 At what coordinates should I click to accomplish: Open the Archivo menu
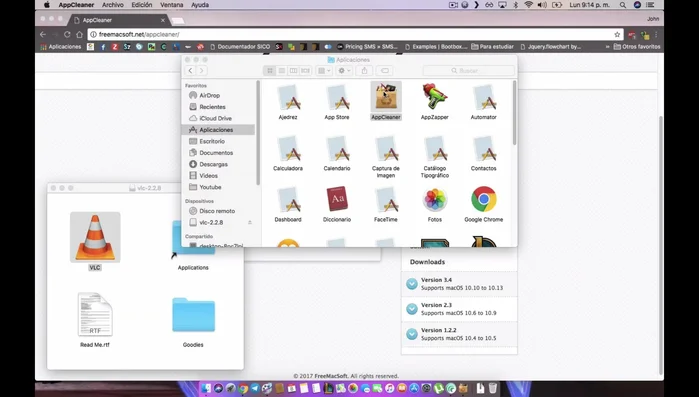113,5
